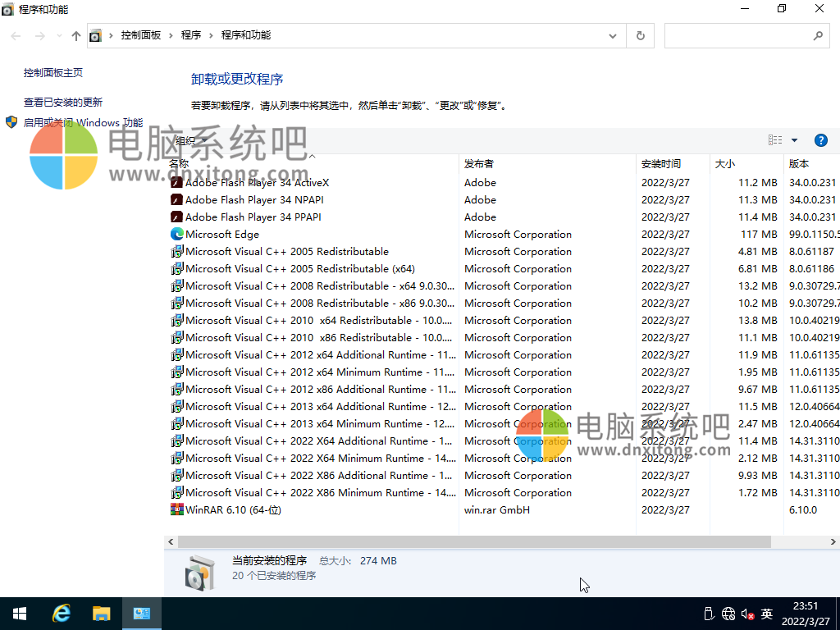Click the up-one-level arrow beside address bar
The image size is (840, 630).
[75, 35]
